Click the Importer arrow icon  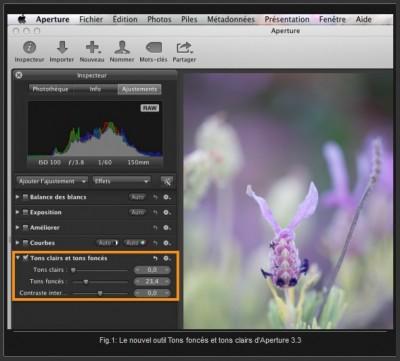point(62,48)
